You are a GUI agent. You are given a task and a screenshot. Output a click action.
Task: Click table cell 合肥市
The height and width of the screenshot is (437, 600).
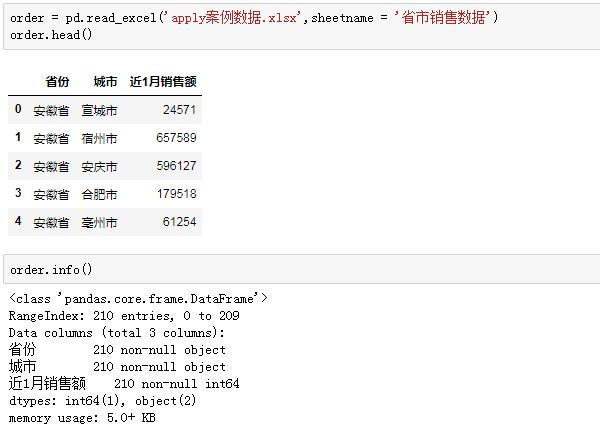(x=99, y=194)
